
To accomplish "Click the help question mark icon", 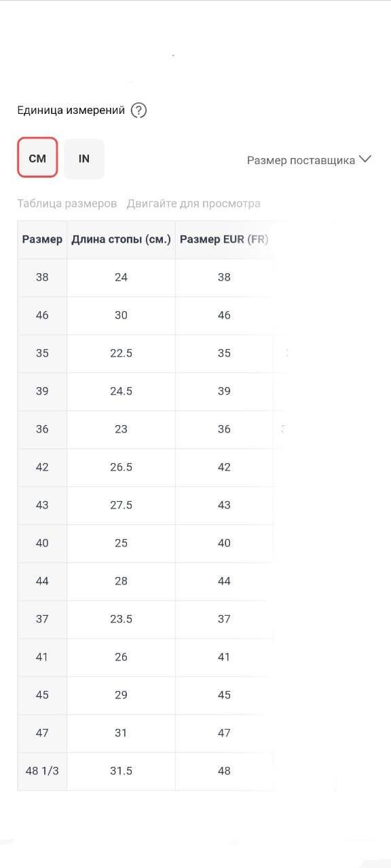I will click(138, 110).
